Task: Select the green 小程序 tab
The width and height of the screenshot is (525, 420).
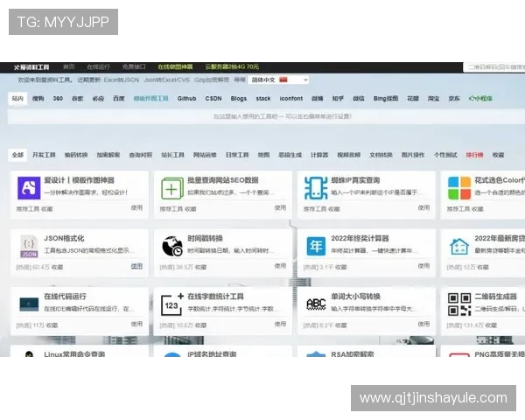Action: pyautogui.click(x=480, y=99)
